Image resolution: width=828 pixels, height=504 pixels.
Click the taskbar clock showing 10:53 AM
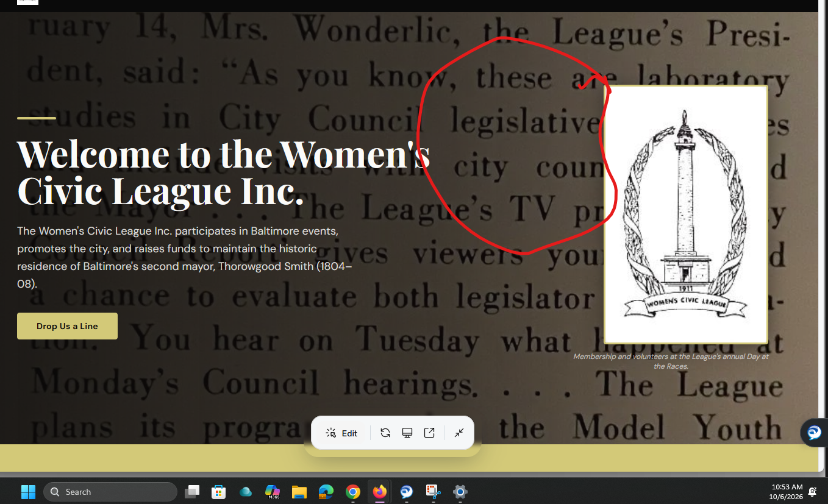[x=787, y=492]
